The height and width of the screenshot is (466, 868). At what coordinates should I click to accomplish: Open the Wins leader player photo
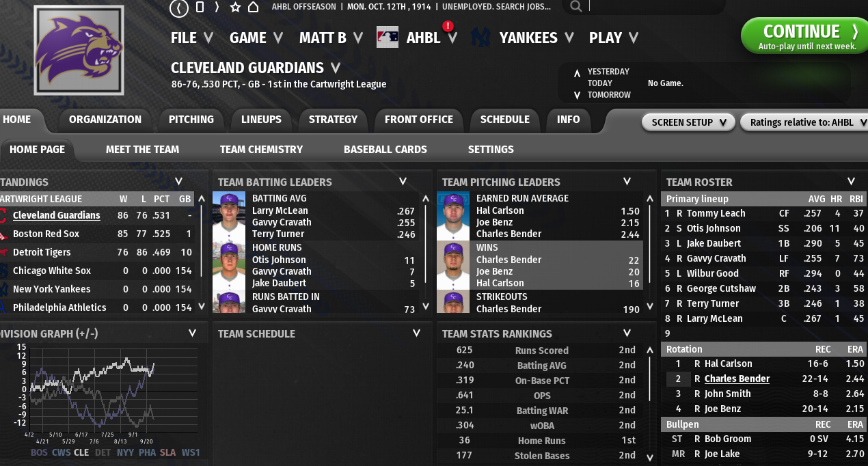(453, 264)
